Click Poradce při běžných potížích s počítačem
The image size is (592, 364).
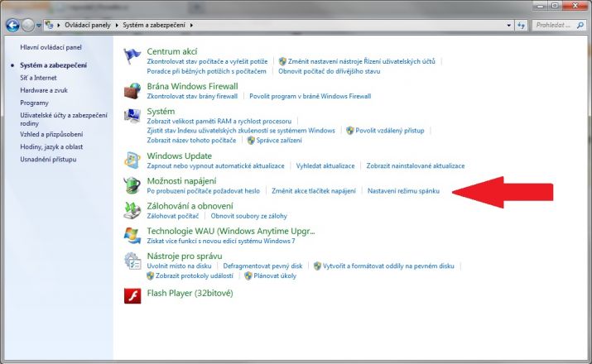pos(206,71)
